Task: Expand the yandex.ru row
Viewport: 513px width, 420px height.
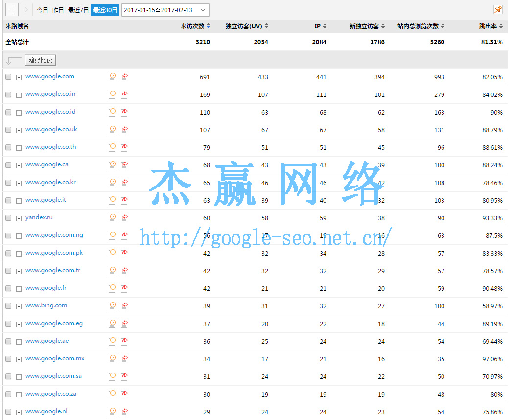Action: pos(19,218)
